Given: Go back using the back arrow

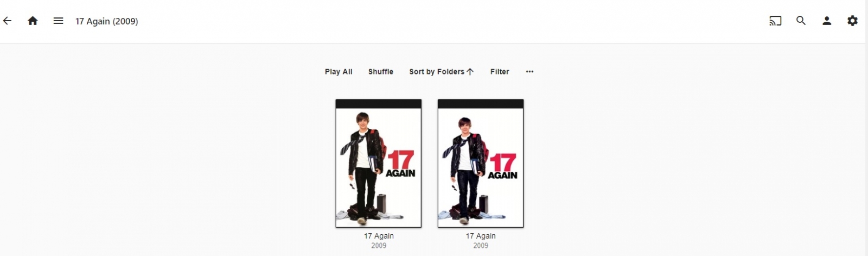Looking at the screenshot, I should (7, 21).
